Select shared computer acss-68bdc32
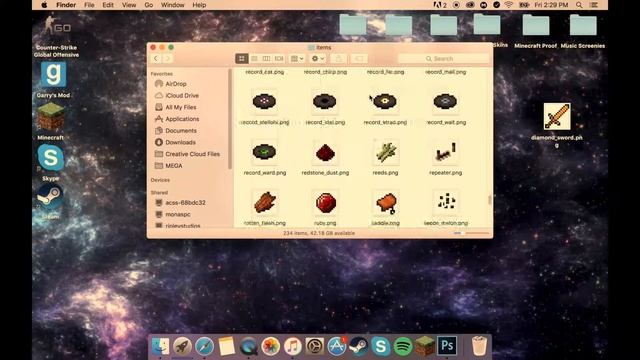 [180, 203]
